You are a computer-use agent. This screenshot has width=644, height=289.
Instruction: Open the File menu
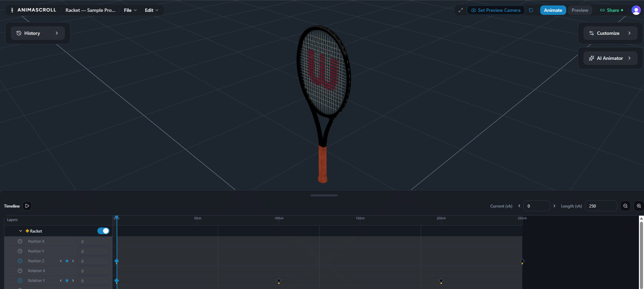[x=130, y=10]
